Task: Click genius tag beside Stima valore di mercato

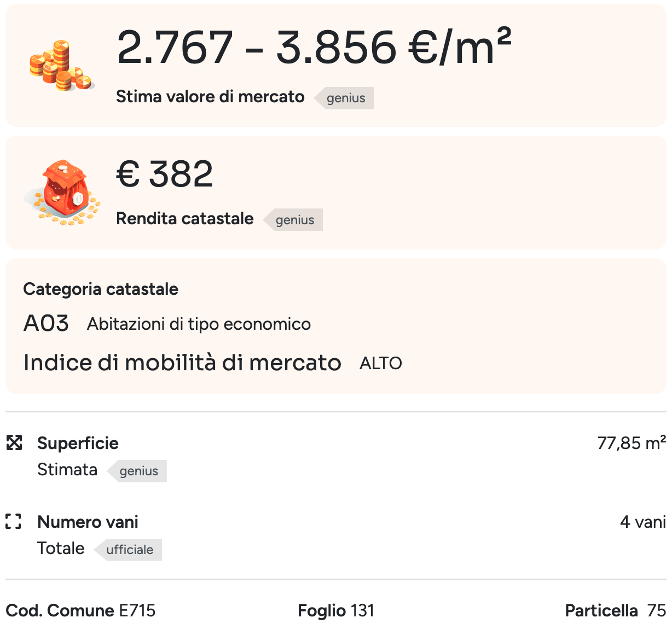Action: click(x=345, y=98)
